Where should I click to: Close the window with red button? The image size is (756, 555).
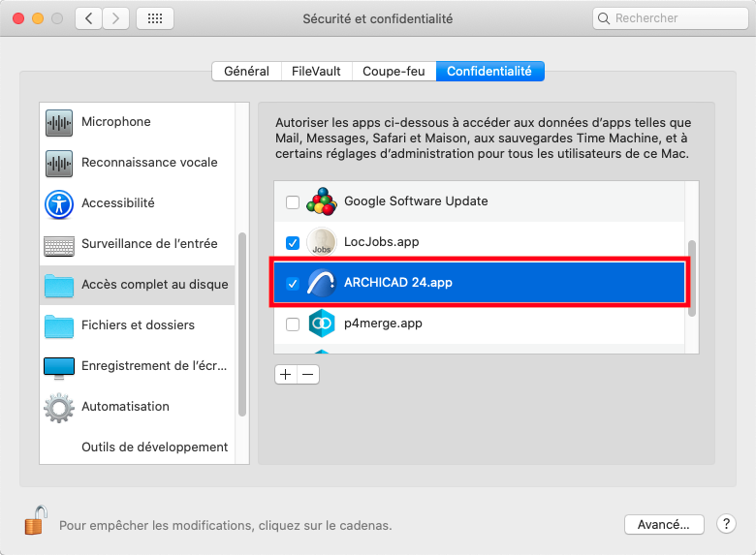(18, 18)
